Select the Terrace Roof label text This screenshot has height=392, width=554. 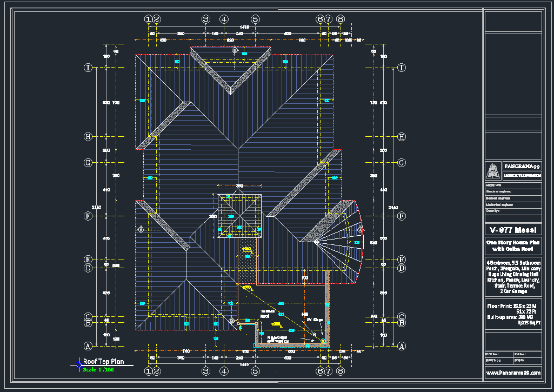(267, 314)
